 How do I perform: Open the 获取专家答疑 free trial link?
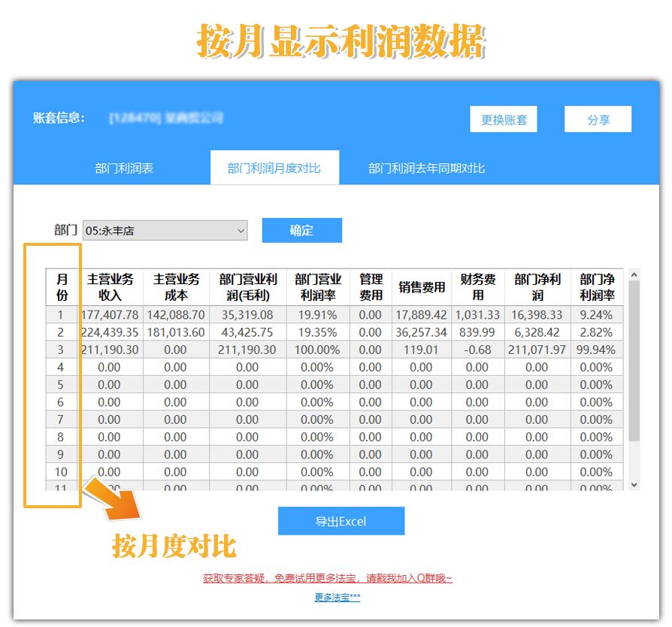pos(335,577)
